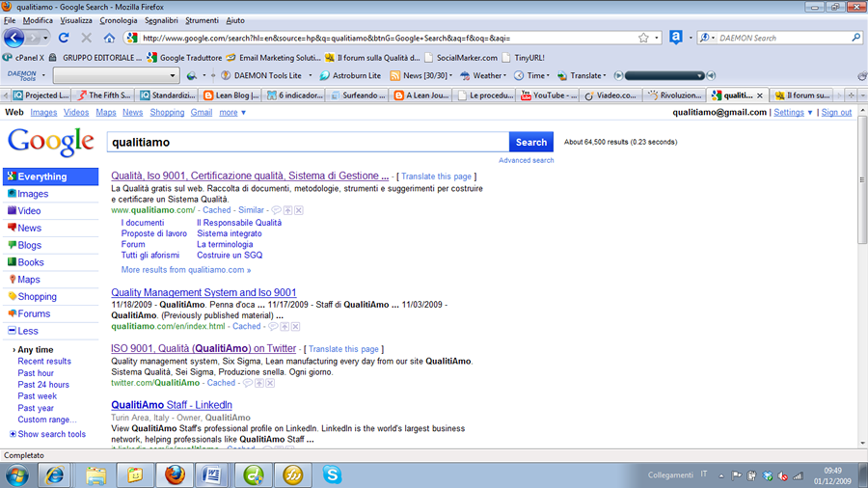Open the 'more' dropdown in the Google top bar
The height and width of the screenshot is (488, 868).
232,112
